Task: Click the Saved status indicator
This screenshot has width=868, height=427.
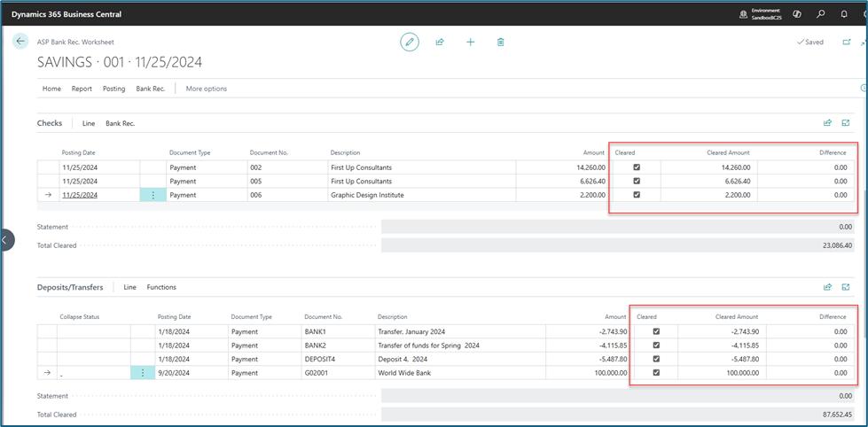Action: (x=810, y=42)
